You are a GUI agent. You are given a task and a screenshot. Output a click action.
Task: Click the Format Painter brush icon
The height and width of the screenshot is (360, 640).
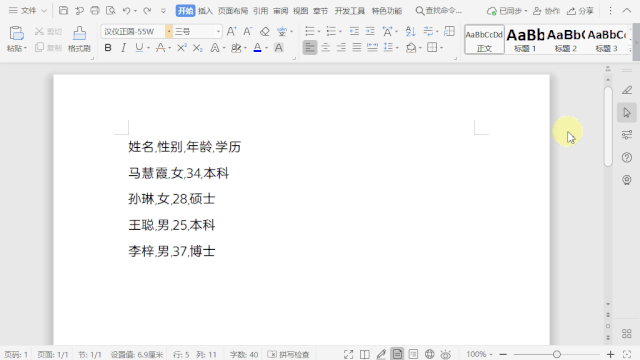79,33
